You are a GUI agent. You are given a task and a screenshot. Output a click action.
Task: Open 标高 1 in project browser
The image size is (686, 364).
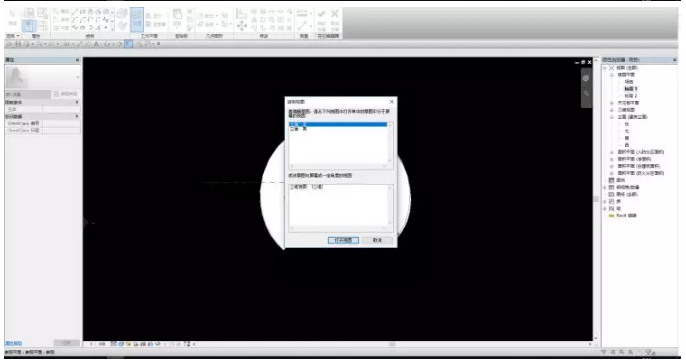(630, 89)
